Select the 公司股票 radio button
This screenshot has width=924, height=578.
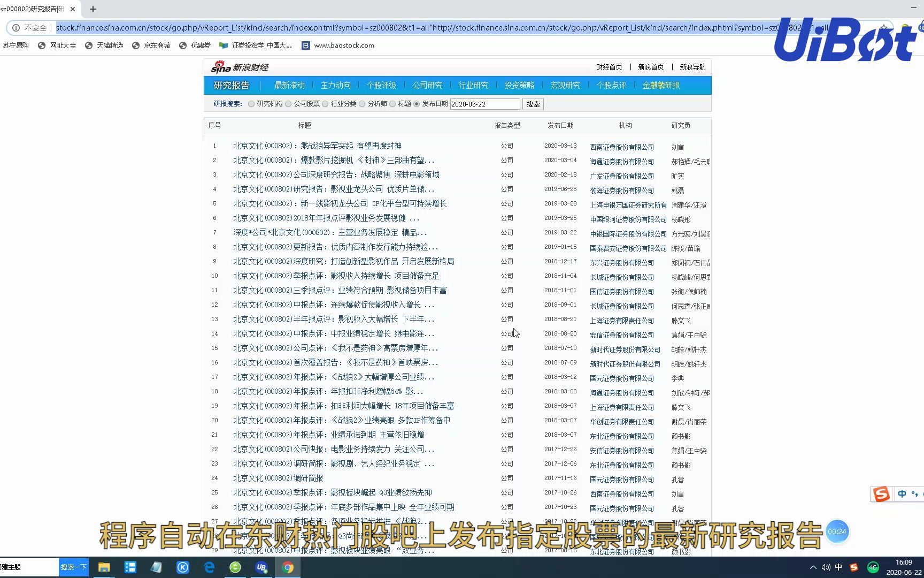[x=288, y=104]
